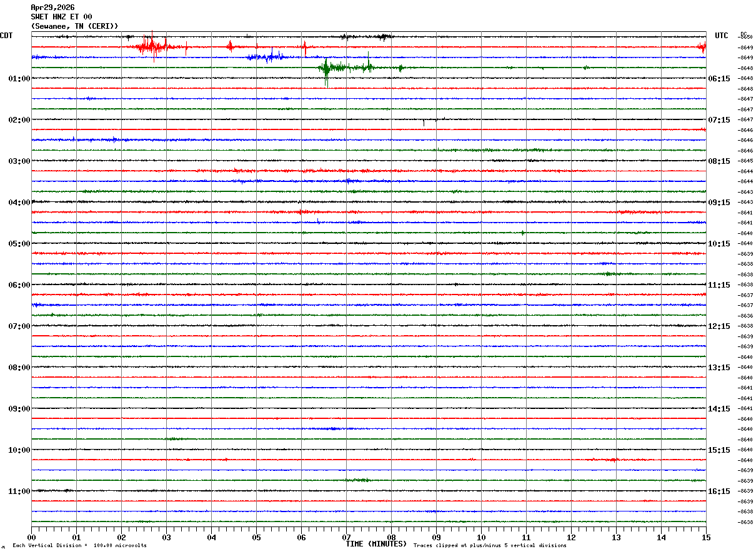756x554 pixels.
Task: Click the Apr29,2026 date label
Action: [x=52, y=8]
